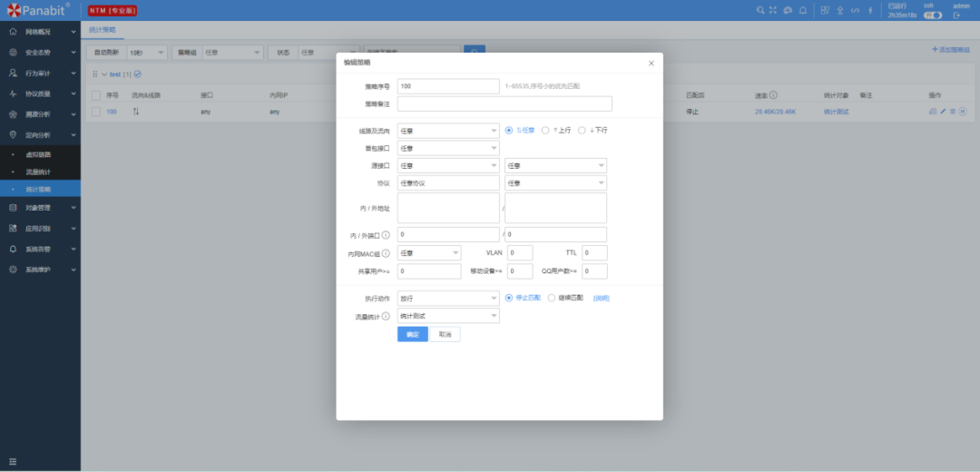Click the upload arrow icon in header
The image size is (980, 472).
(x=840, y=10)
